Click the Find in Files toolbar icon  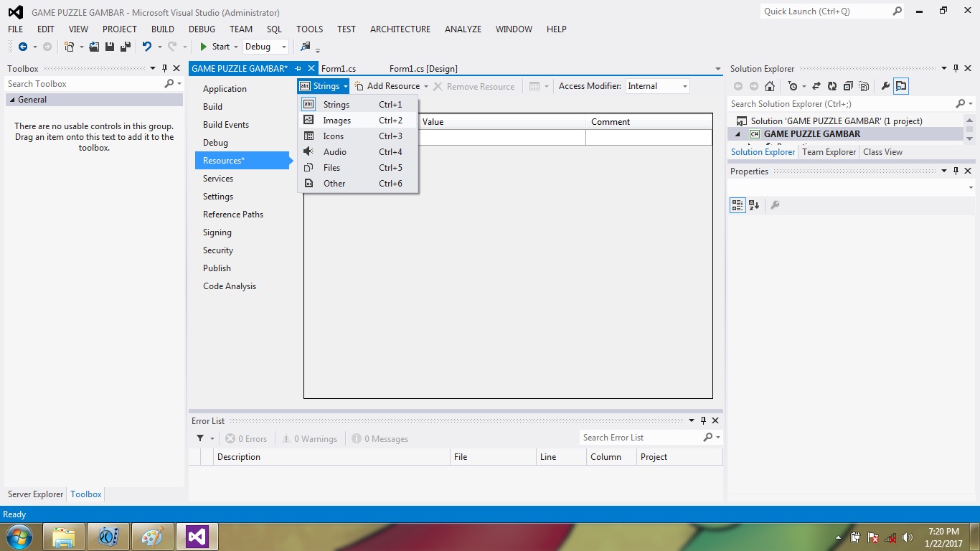[306, 47]
